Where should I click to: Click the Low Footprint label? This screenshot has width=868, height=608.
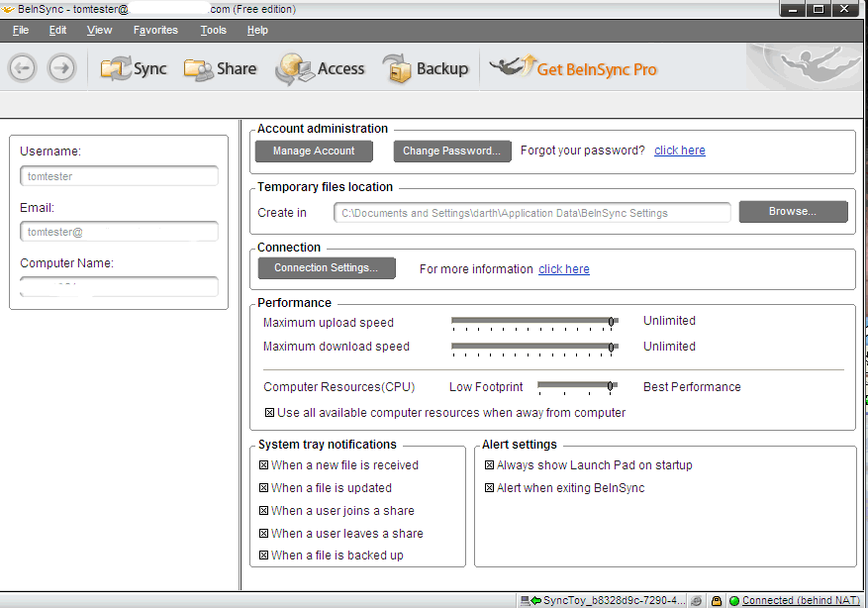pyautogui.click(x=486, y=386)
